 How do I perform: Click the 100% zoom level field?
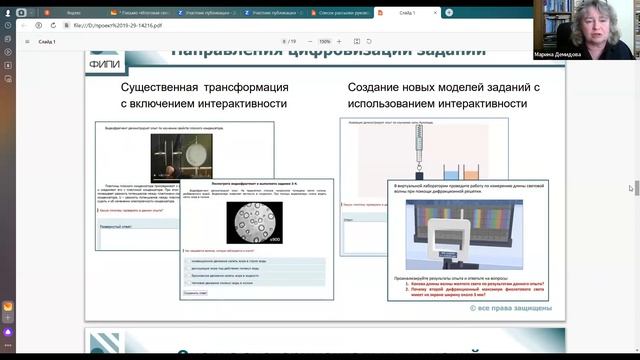[x=324, y=42]
